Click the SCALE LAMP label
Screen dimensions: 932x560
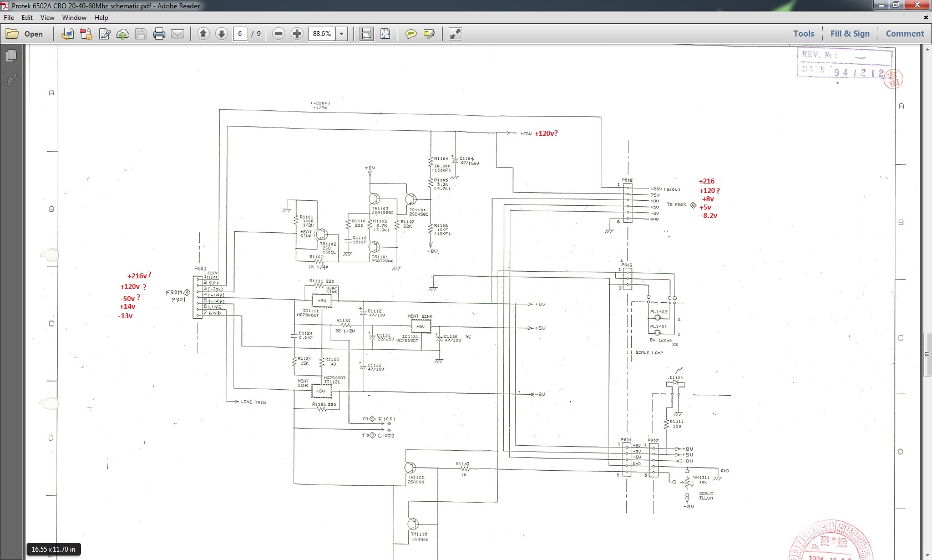click(649, 353)
